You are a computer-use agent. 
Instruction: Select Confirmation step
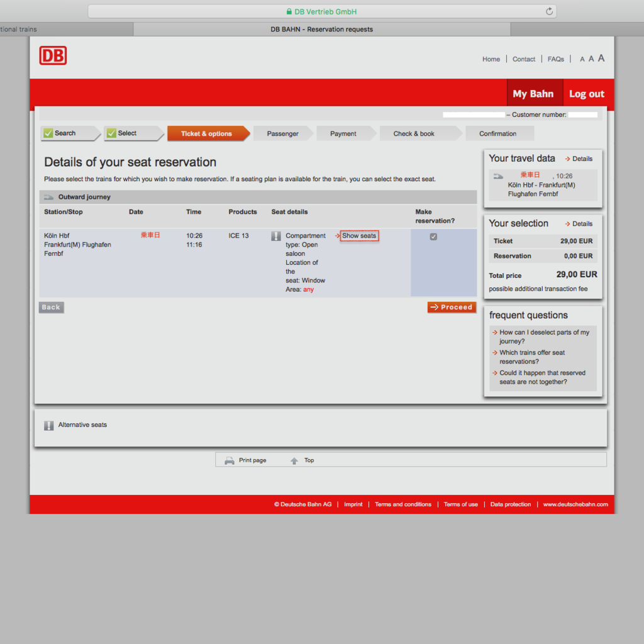click(499, 133)
